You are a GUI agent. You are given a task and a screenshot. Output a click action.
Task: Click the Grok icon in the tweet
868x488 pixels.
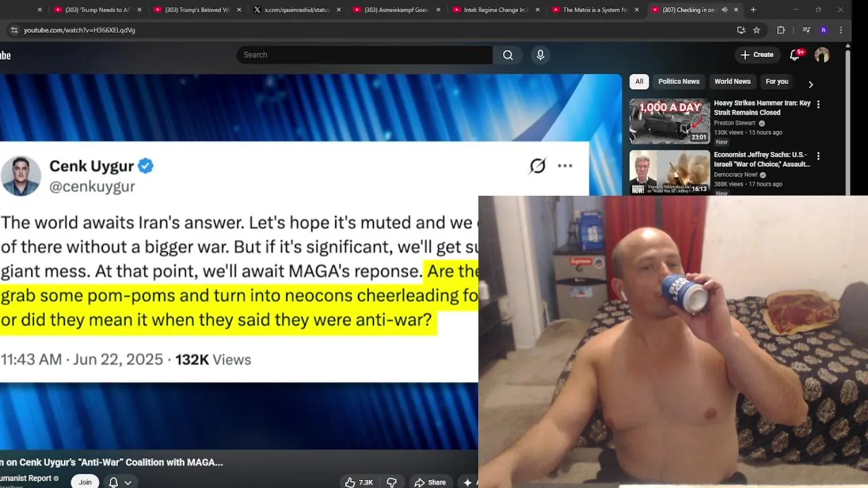click(x=538, y=166)
